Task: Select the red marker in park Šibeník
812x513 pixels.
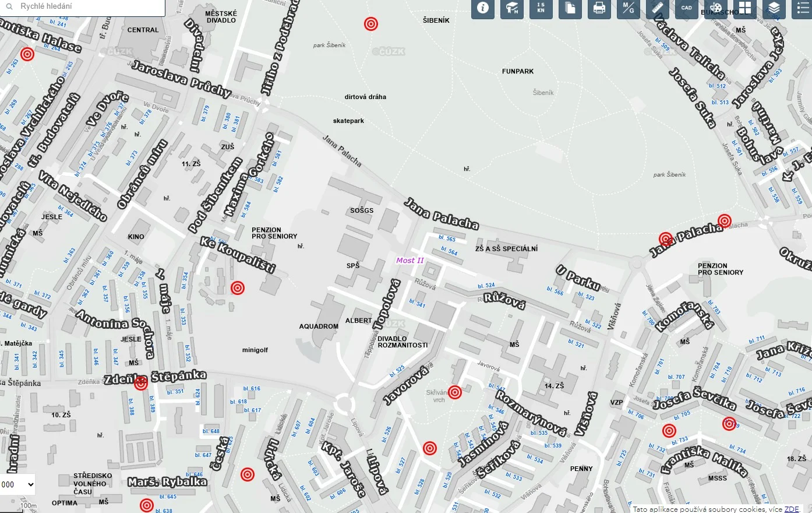Action: (372, 24)
